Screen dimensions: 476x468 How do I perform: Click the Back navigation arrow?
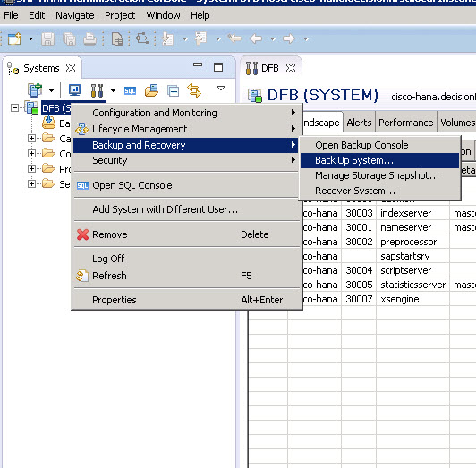click(256, 38)
